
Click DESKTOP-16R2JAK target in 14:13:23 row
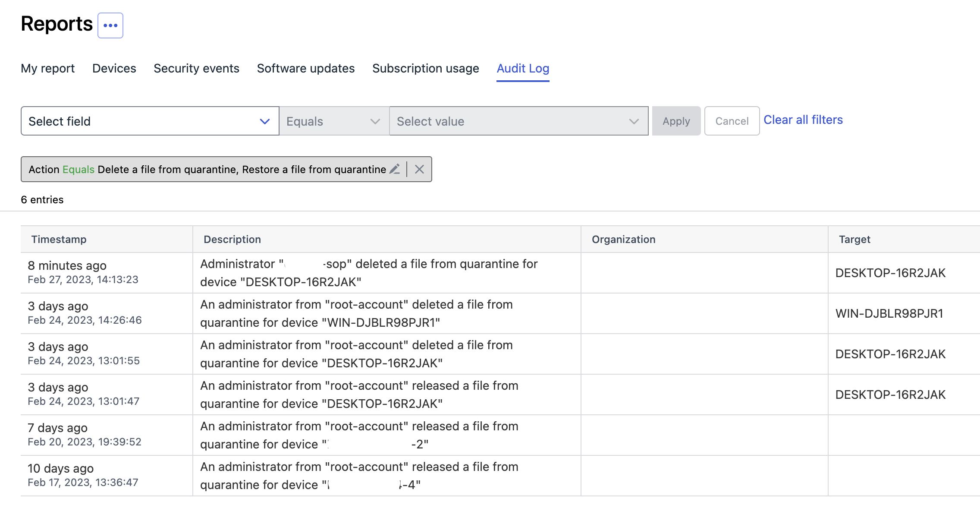point(890,273)
